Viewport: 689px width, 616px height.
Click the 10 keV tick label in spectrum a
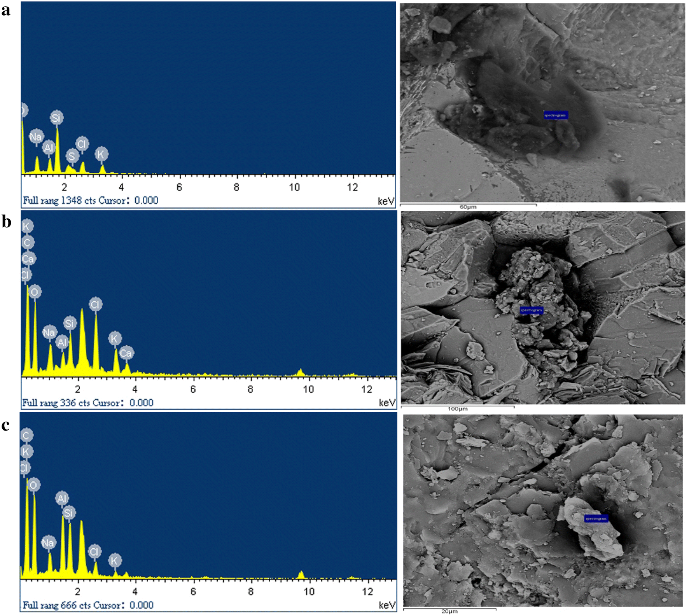pyautogui.click(x=294, y=187)
